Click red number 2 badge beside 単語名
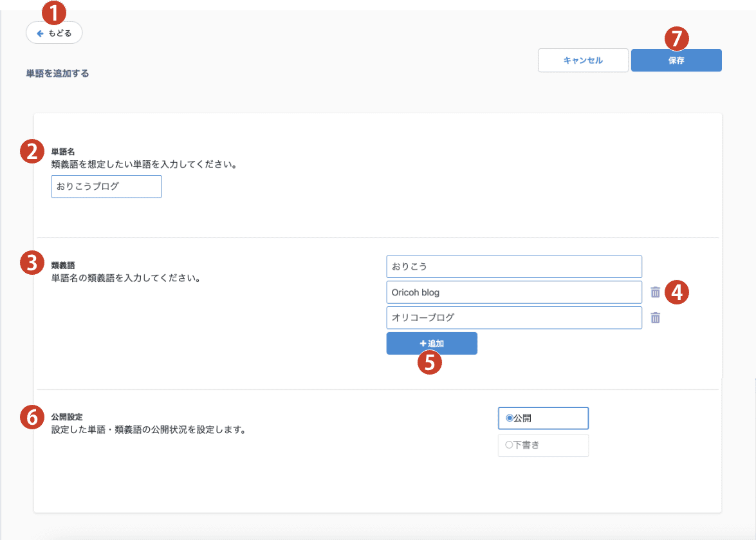756x540 pixels. click(x=31, y=151)
